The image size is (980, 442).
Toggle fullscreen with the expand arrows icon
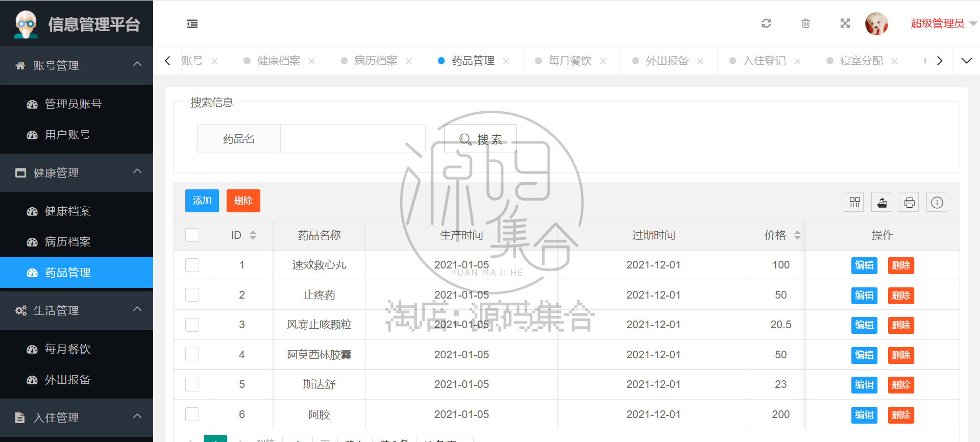tap(845, 23)
